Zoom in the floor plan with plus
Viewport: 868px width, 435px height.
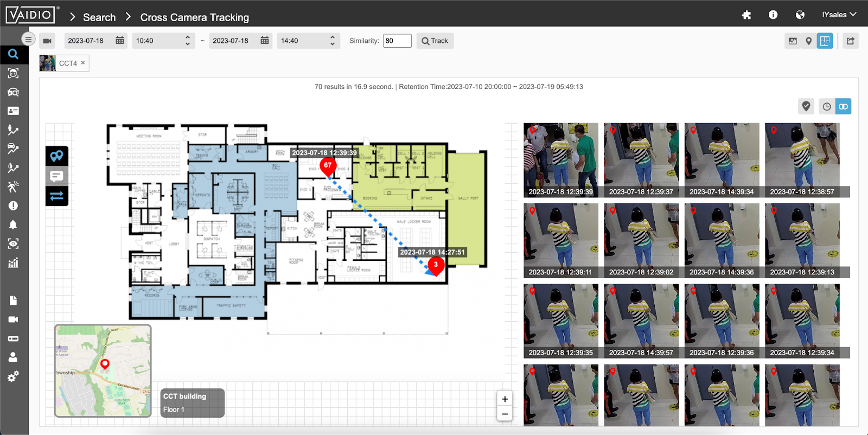[x=505, y=399]
